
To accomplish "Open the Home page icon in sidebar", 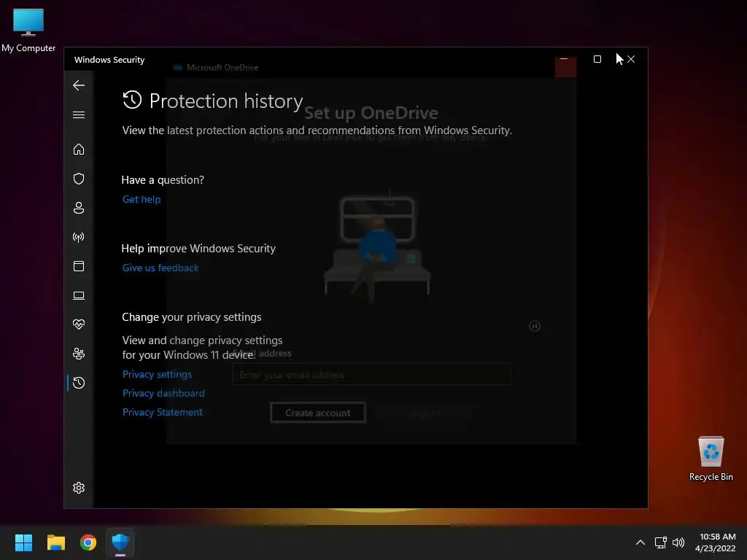I will [79, 149].
